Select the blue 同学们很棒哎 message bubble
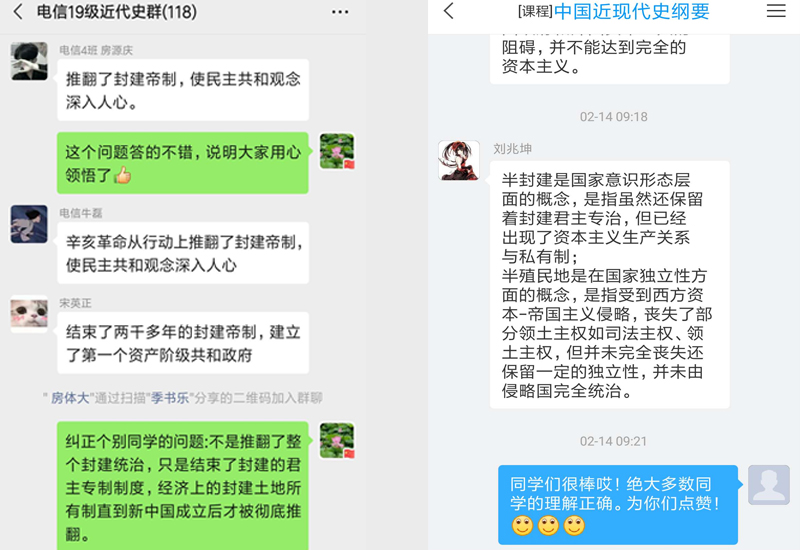This screenshot has width=800, height=550. [x=618, y=505]
